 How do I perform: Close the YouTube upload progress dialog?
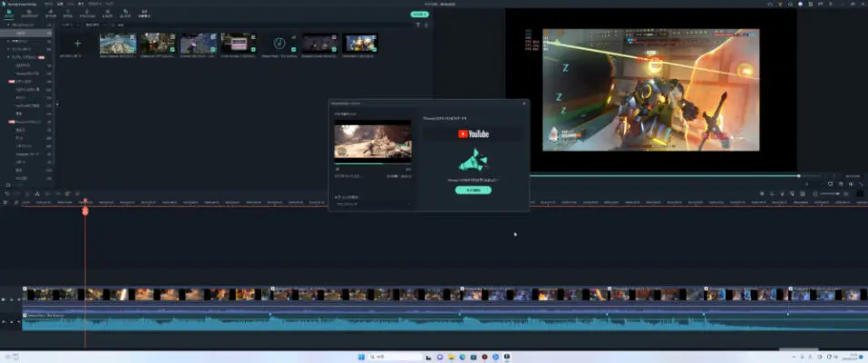524,103
